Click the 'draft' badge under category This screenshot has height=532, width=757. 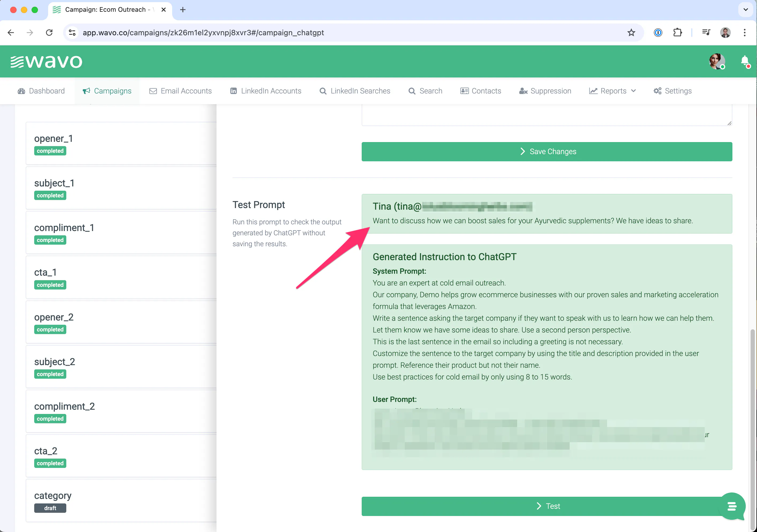click(50, 508)
